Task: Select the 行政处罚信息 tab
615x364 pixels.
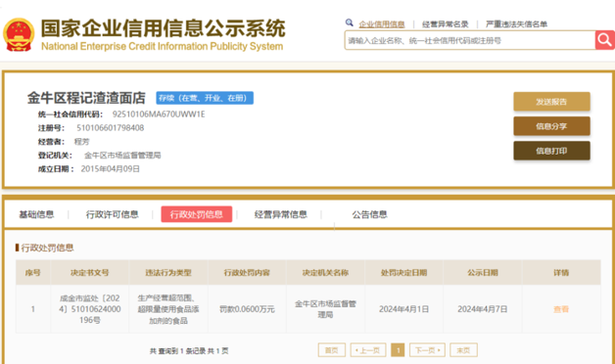Action: click(197, 214)
